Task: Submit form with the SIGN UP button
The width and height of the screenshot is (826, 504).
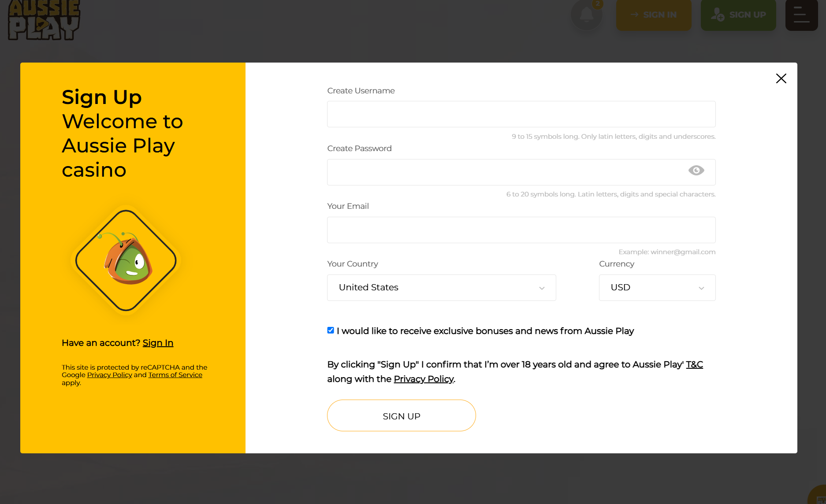Action: [401, 415]
